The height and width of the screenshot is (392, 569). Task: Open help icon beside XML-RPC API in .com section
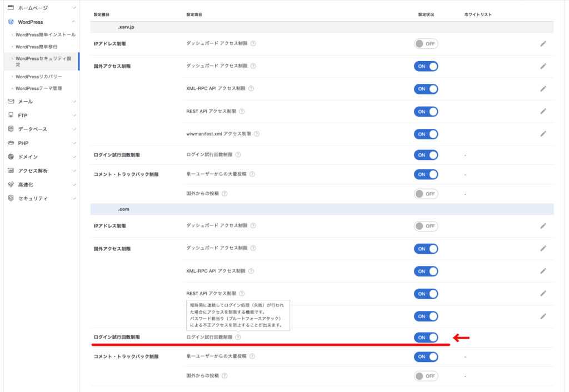pos(251,271)
